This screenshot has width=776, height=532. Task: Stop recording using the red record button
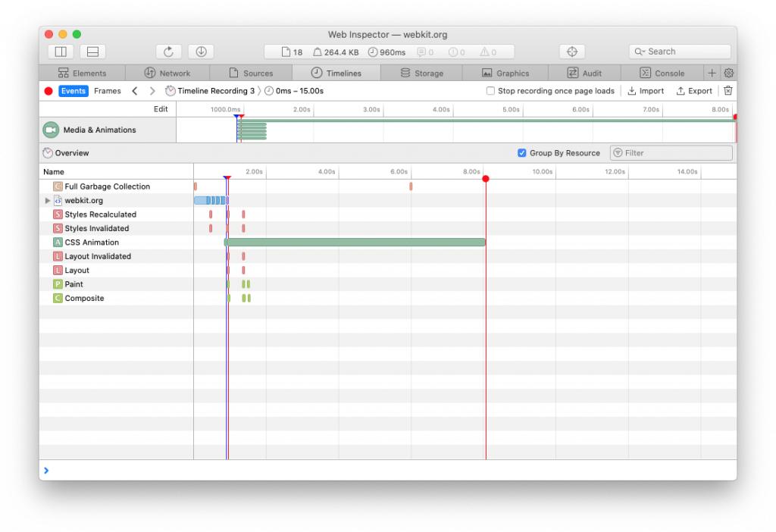point(48,91)
